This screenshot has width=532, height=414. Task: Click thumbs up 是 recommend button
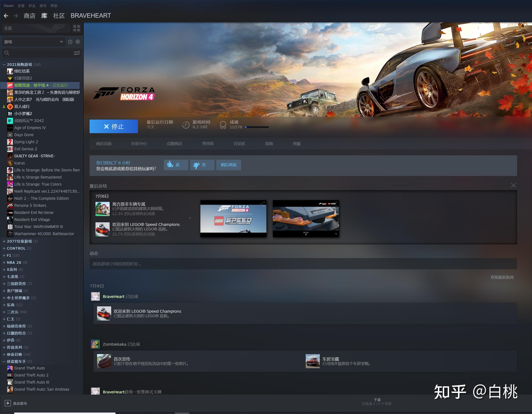click(176, 165)
